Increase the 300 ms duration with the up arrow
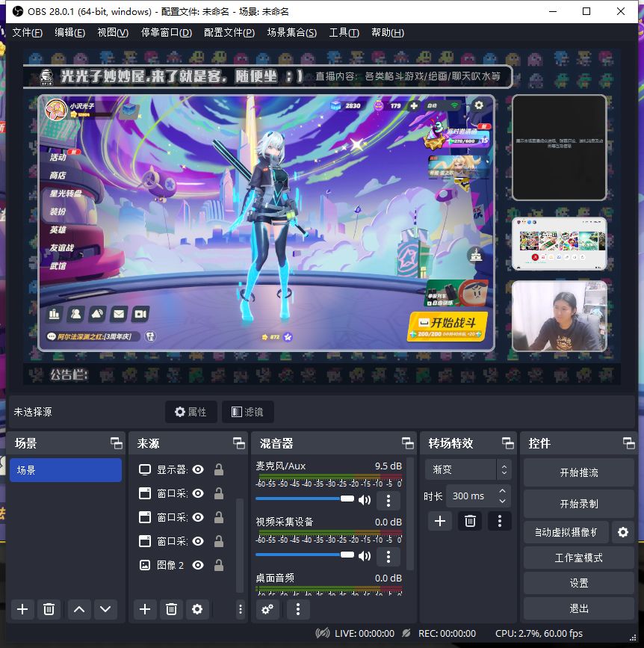Image resolution: width=644 pixels, height=648 pixels. click(503, 491)
